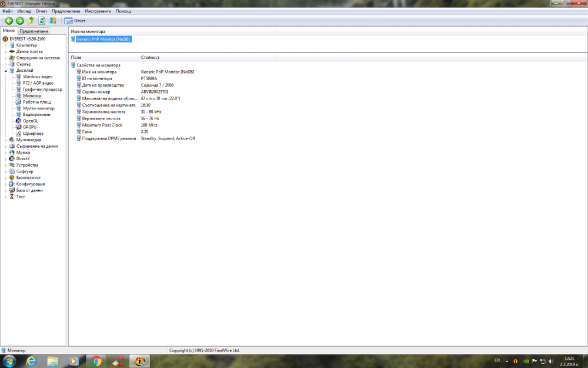This screenshot has height=368, width=588.
Task: Expand the Сървър tree node
Action: 6,65
